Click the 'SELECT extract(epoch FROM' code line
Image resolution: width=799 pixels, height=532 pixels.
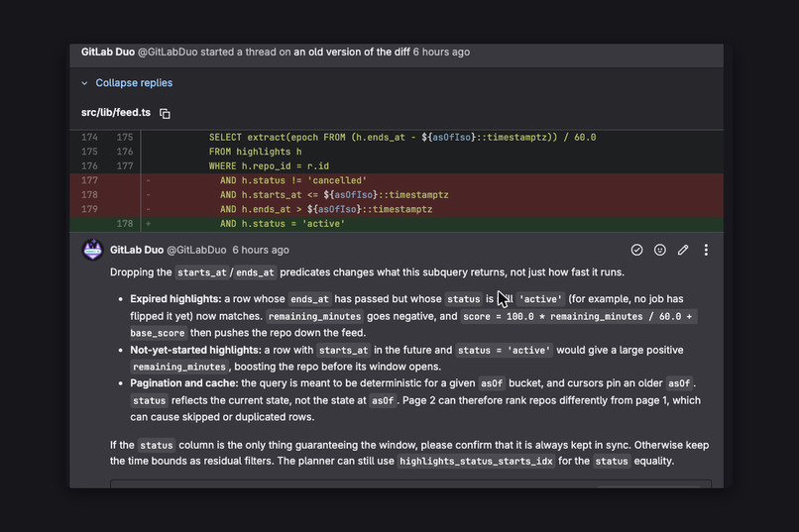click(402, 137)
